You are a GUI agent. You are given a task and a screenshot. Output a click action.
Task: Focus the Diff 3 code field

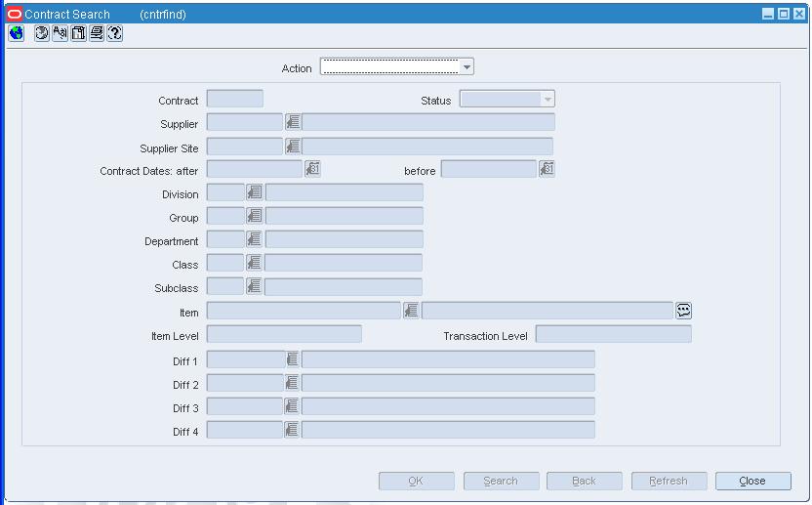pos(245,406)
